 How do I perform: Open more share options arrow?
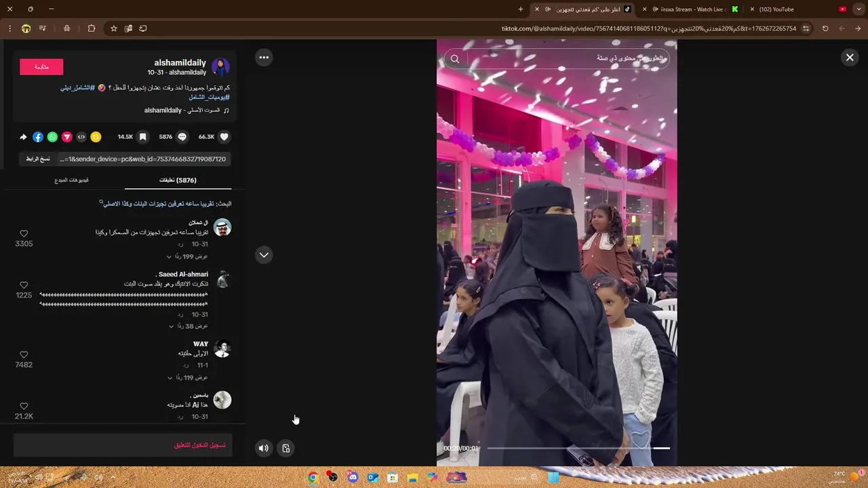click(x=23, y=137)
